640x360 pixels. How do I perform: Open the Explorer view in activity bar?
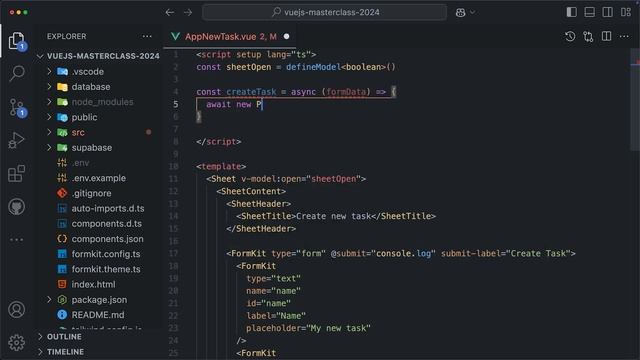coord(16,41)
